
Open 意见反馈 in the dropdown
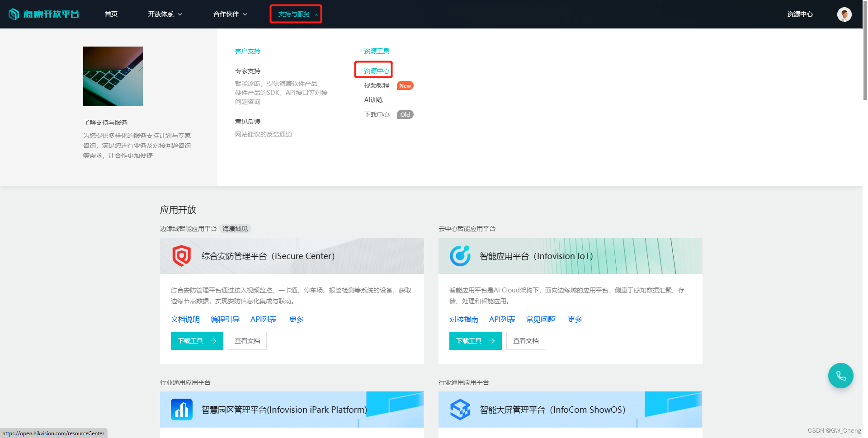[x=248, y=122]
